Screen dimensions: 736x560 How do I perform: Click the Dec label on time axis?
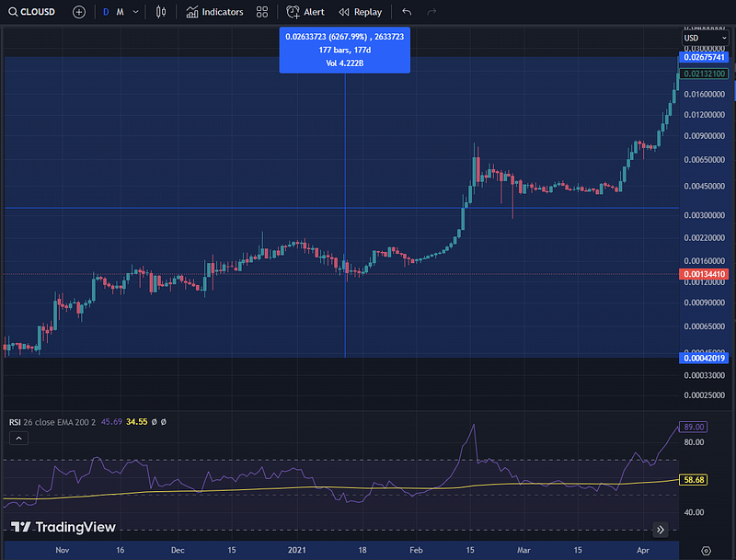point(178,550)
